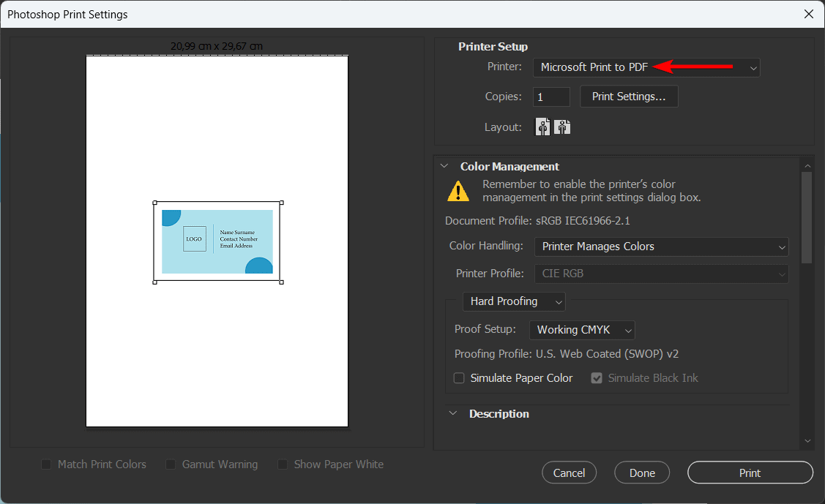This screenshot has height=504, width=825.
Task: Toggle Match Print Colors checkbox
Action: coord(46,464)
